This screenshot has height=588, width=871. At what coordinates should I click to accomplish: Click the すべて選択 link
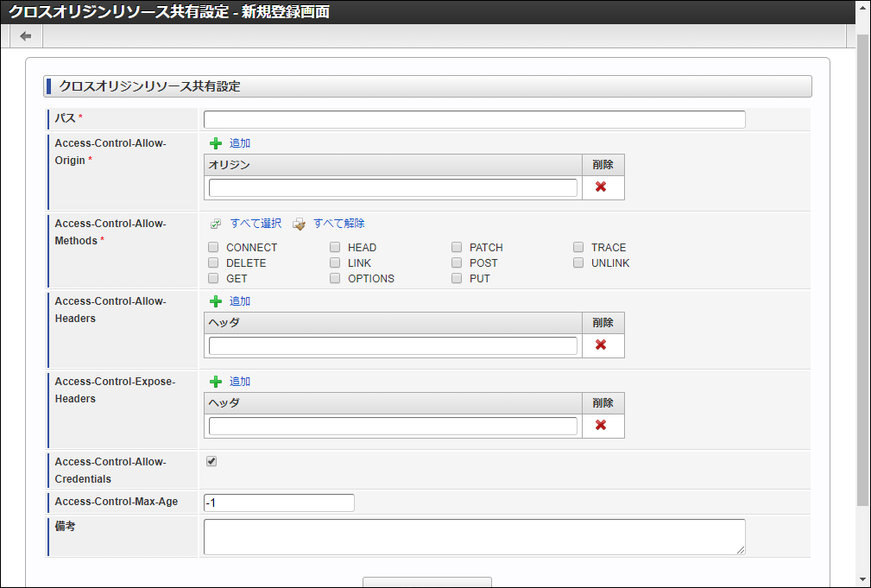pyautogui.click(x=256, y=224)
